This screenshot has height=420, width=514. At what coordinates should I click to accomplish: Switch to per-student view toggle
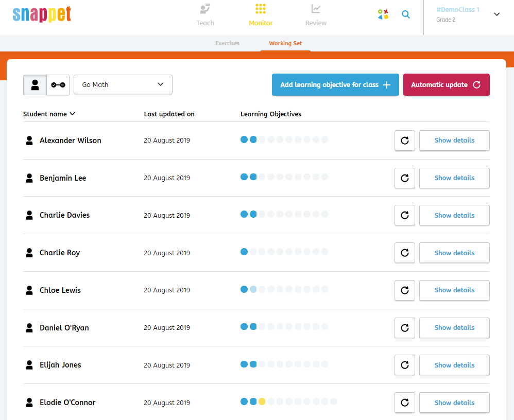(35, 85)
